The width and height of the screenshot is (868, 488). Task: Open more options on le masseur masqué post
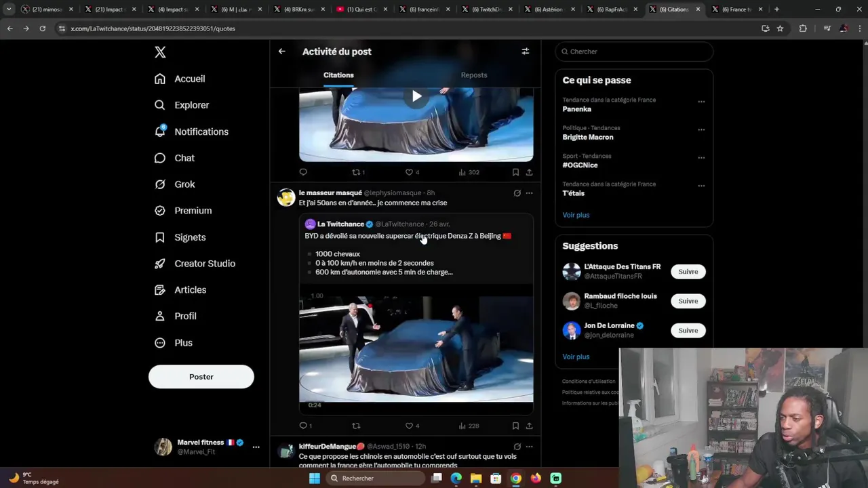pyautogui.click(x=529, y=193)
